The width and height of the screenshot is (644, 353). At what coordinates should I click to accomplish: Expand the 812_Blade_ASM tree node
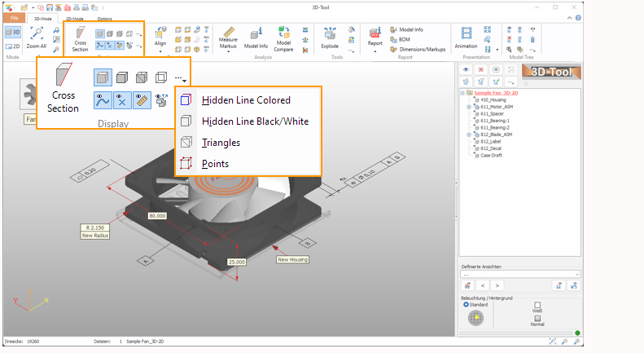[469, 135]
